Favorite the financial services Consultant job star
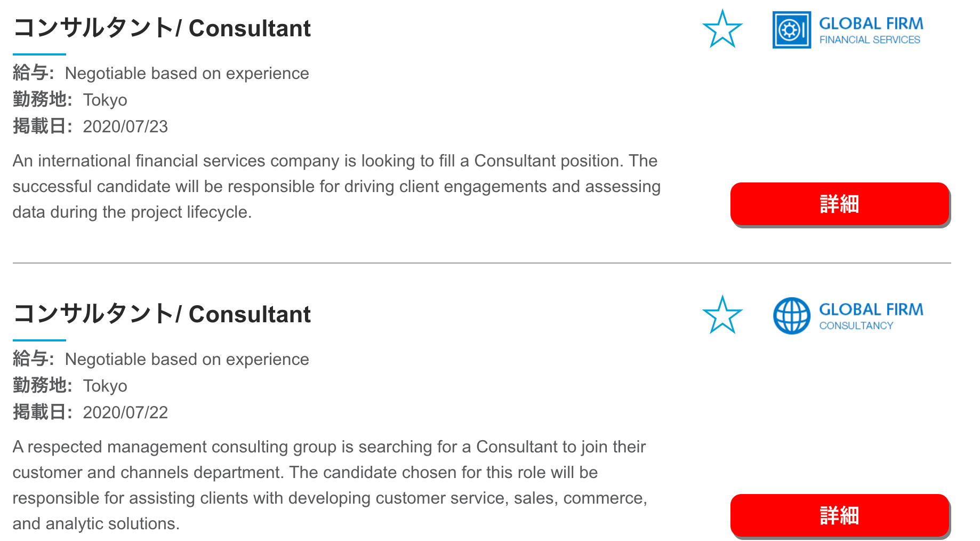The width and height of the screenshot is (980, 541). pos(722,29)
